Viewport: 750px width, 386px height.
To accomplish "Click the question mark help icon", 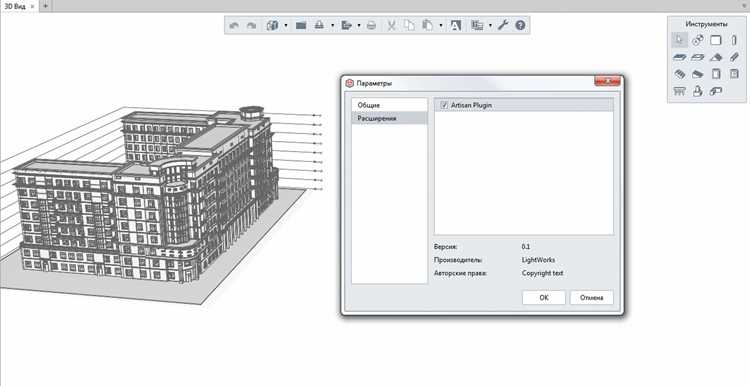I will point(520,25).
